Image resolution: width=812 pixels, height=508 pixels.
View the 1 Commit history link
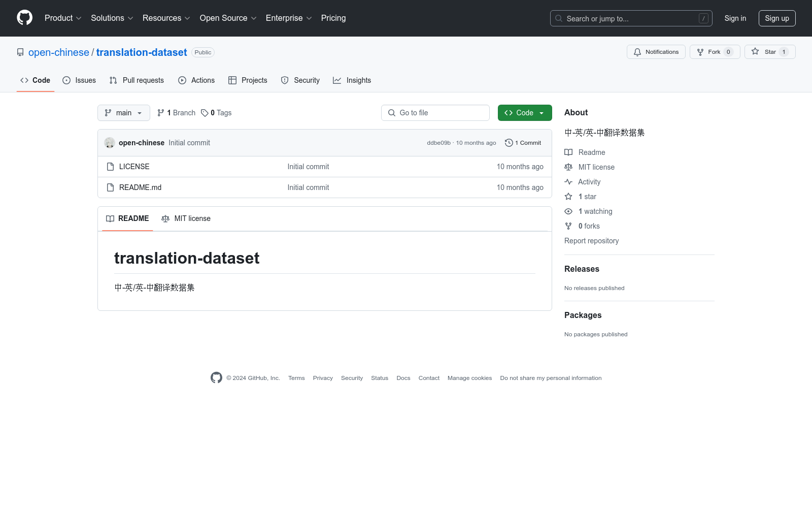(x=523, y=143)
